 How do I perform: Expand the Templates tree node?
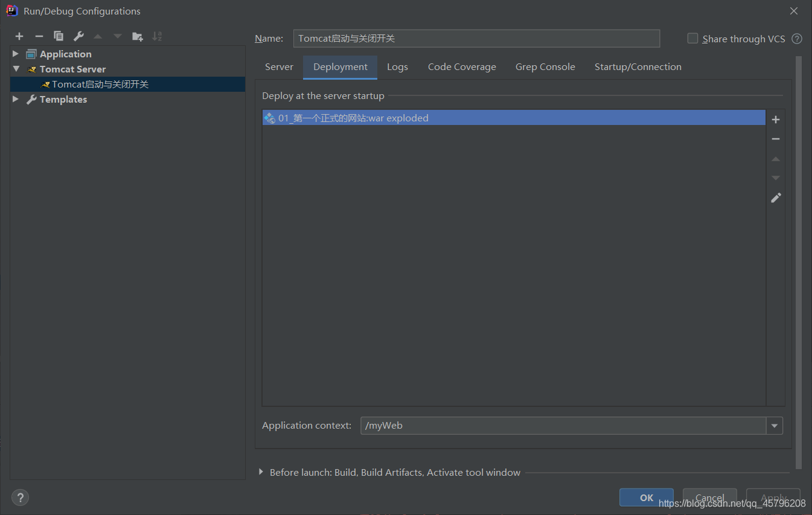point(16,100)
